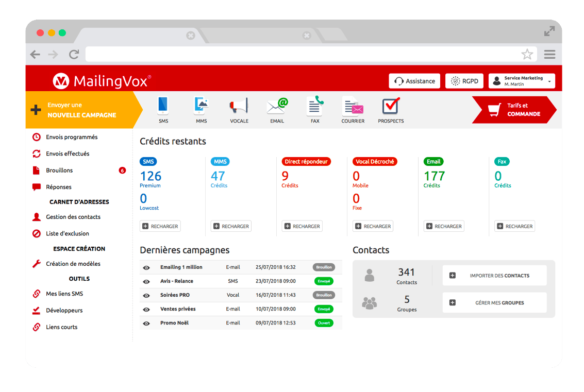Image resolution: width=584 pixels, height=392 pixels.
Task: Select the EMAIL envelope channel icon
Action: pyautogui.click(x=277, y=107)
